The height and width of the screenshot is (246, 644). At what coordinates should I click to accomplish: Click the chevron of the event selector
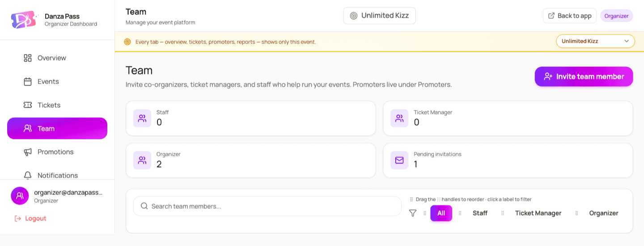tap(627, 41)
